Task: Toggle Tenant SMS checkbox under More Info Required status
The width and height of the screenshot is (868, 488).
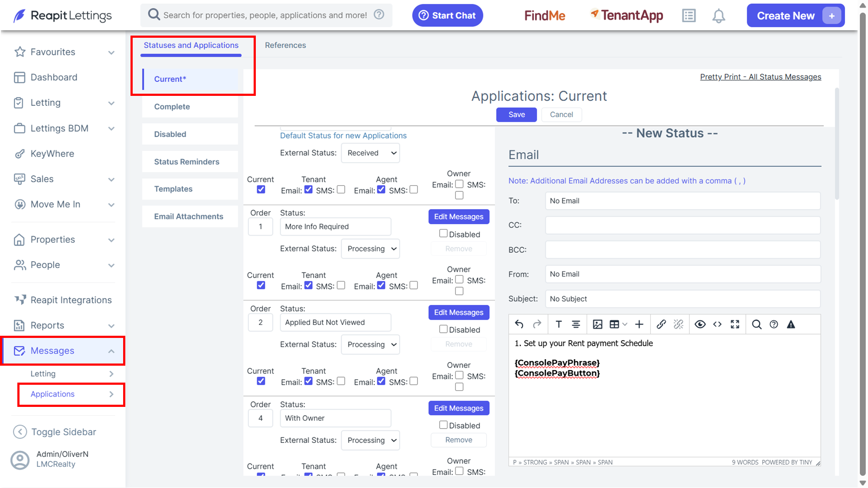Action: [x=341, y=285]
